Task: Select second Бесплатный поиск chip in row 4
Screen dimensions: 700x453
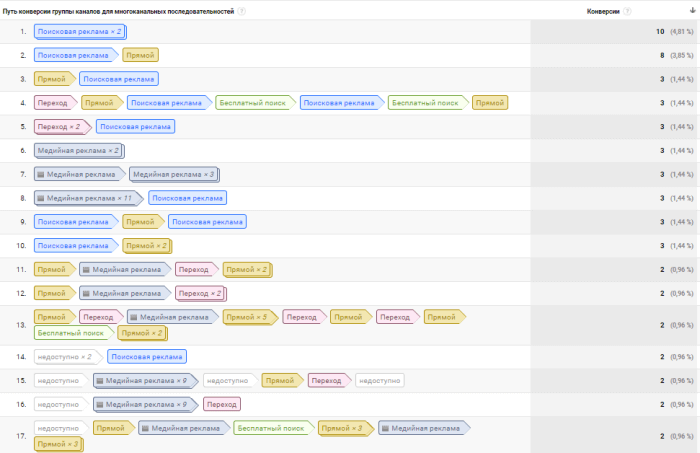Action: (x=429, y=103)
